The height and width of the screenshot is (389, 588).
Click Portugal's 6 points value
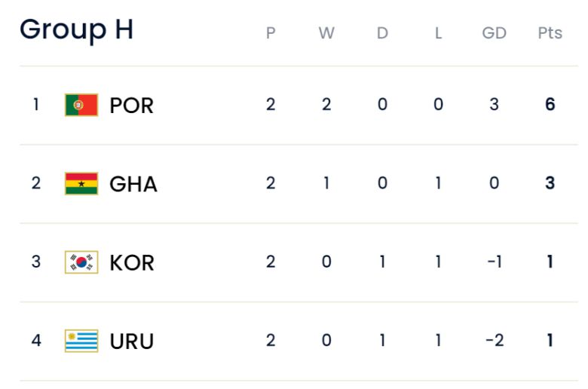pyautogui.click(x=550, y=105)
